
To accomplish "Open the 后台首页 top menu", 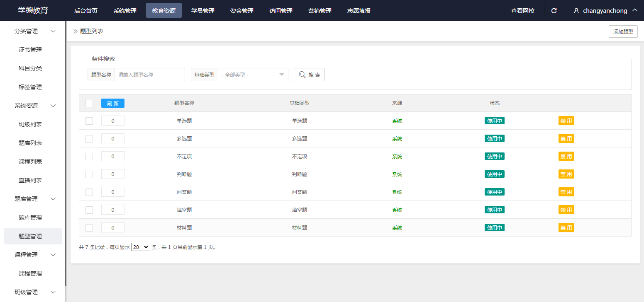I will click(x=86, y=11).
